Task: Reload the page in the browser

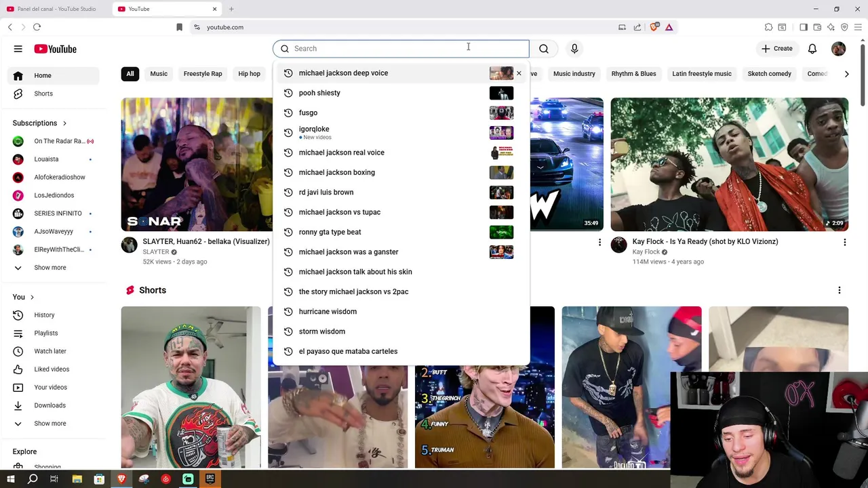Action: 37,27
